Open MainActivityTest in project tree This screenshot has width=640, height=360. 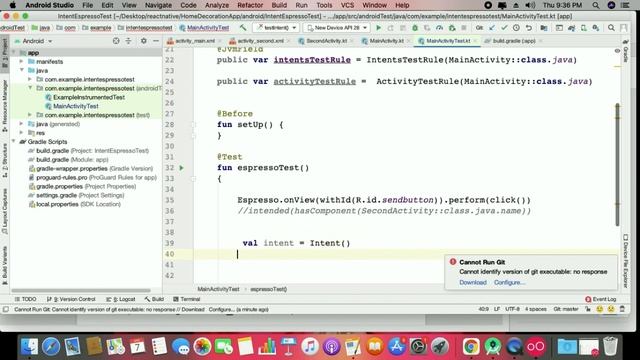pyautogui.click(x=76, y=106)
